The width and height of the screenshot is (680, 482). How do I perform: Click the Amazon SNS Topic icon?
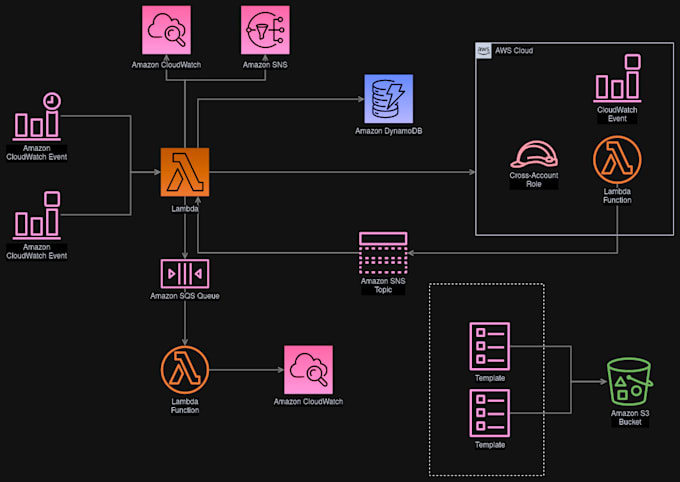(383, 252)
